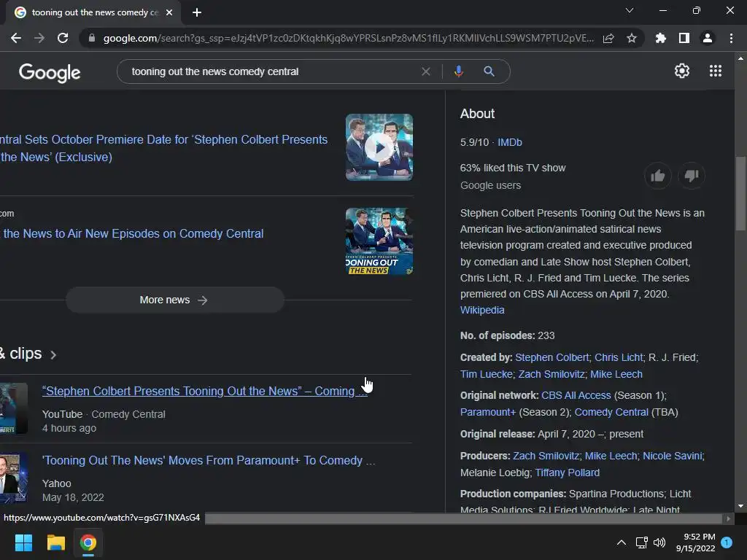
Task: Click the Chrome icon in the taskbar
Action: [88, 542]
